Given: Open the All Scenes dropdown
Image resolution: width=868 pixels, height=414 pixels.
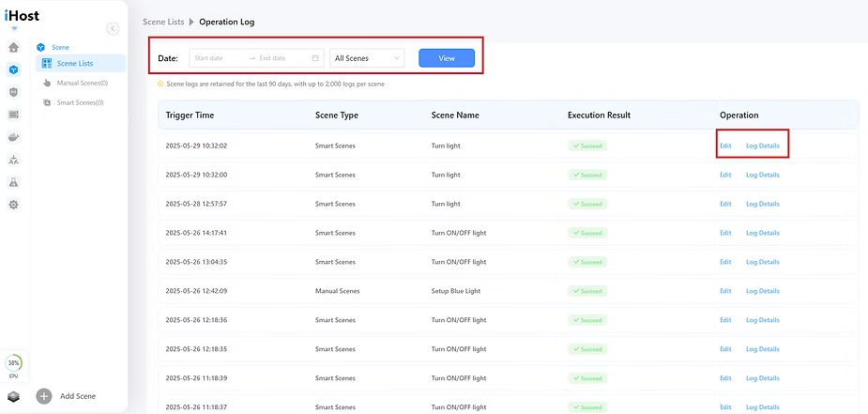Looking at the screenshot, I should [x=367, y=58].
